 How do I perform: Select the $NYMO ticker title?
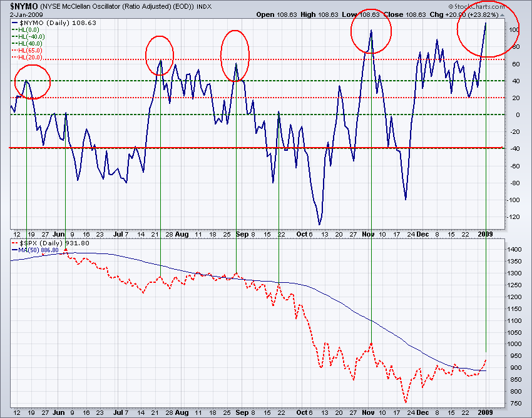click(x=24, y=6)
